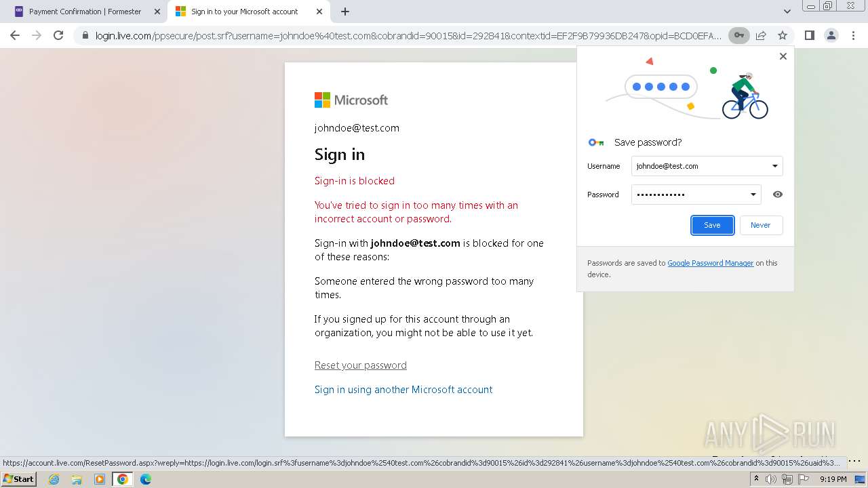Open Chrome's three-dot menu

tap(853, 35)
